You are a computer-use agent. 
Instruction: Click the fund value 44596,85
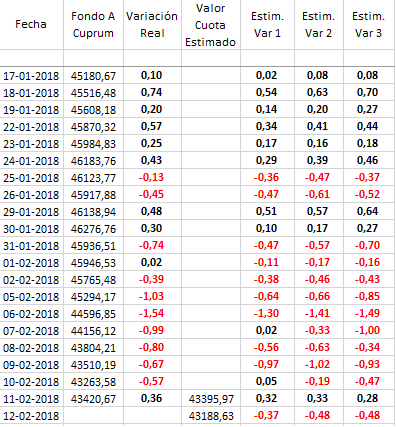click(x=93, y=314)
